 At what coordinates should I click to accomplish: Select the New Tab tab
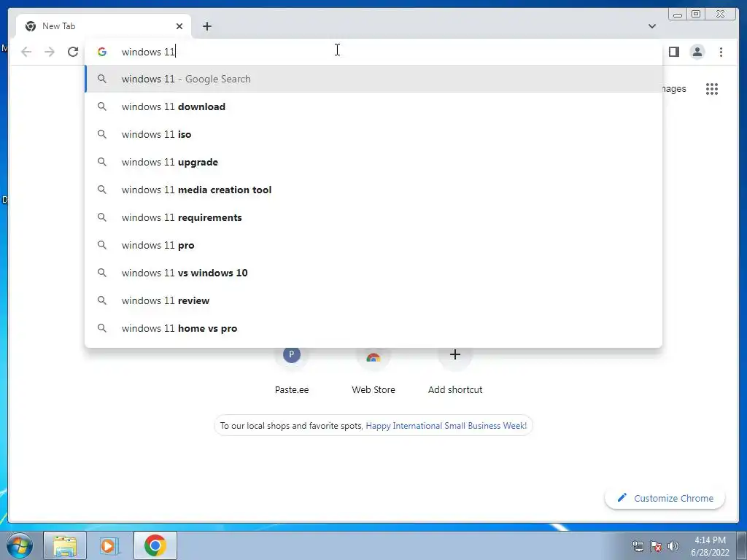pos(104,26)
